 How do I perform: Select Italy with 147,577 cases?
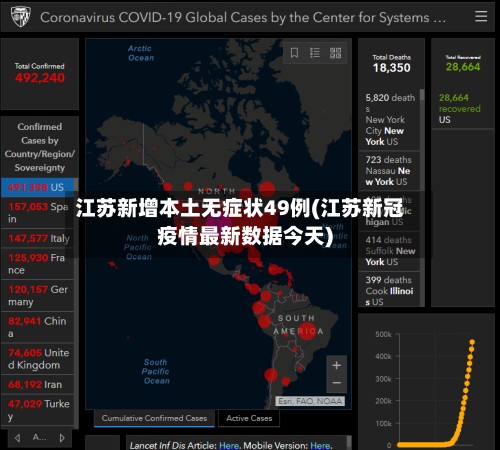(37, 238)
